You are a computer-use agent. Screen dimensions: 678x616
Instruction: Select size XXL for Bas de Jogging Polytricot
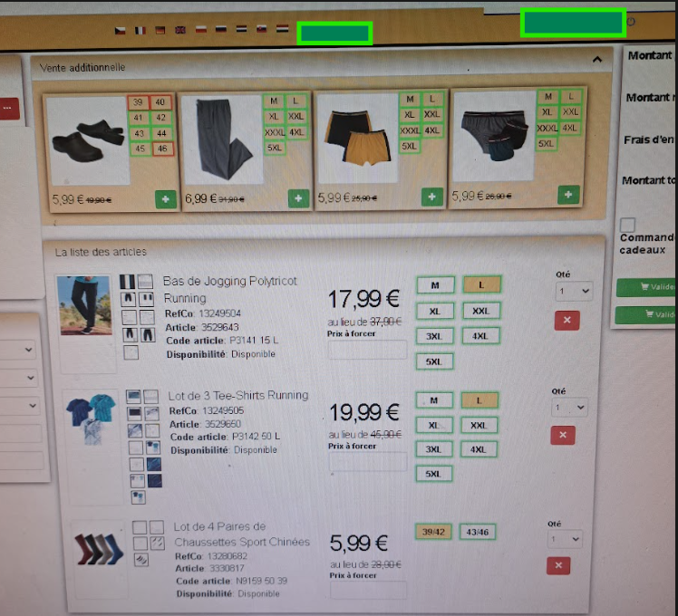(x=480, y=311)
